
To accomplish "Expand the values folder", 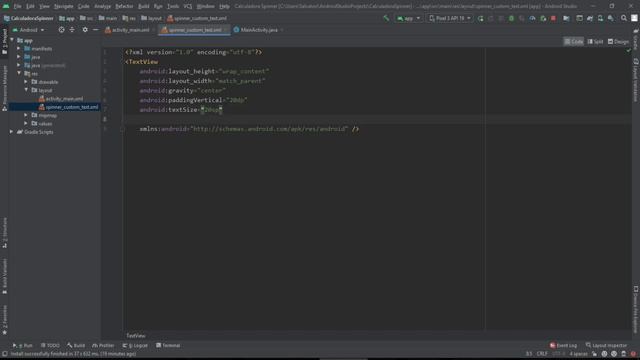I will (x=26, y=123).
